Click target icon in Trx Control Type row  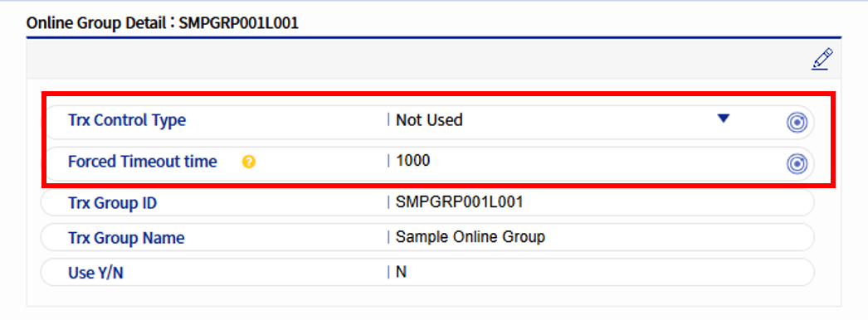(797, 123)
